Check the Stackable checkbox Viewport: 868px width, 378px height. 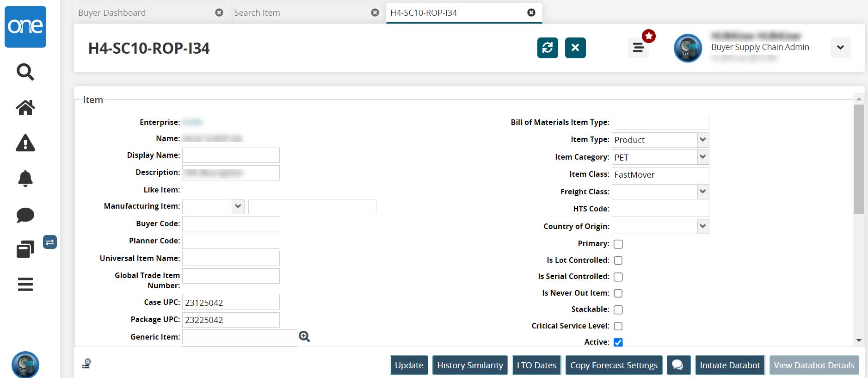click(x=618, y=310)
